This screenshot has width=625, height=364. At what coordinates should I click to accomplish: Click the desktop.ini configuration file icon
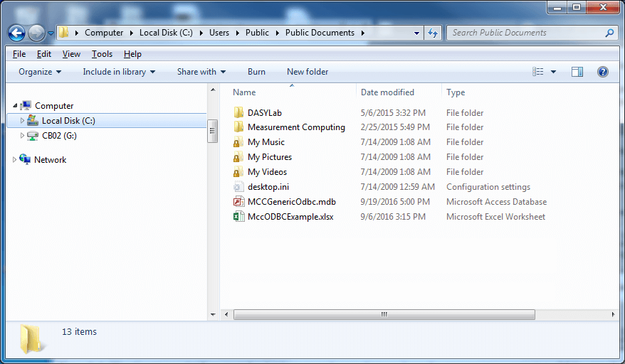pos(238,187)
